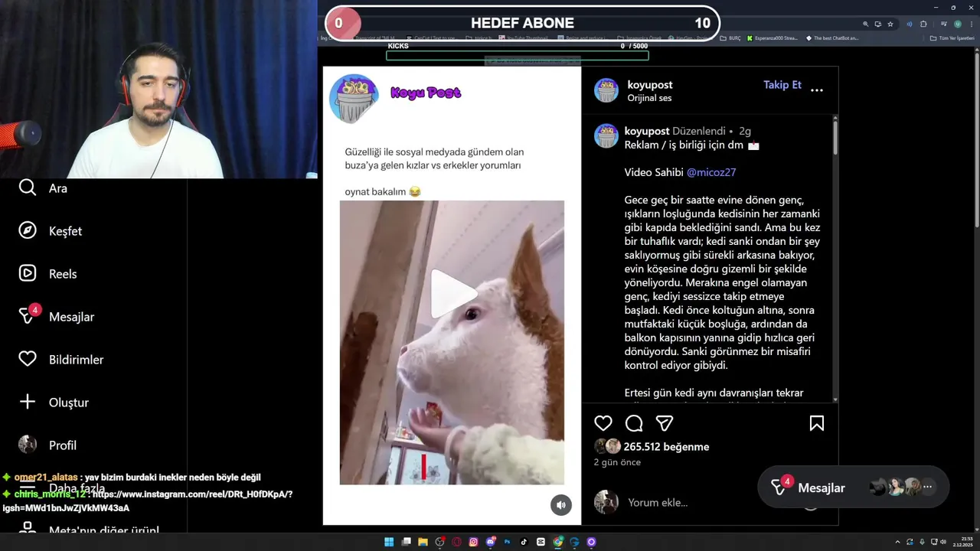Image resolution: width=980 pixels, height=551 pixels.
Task: Open koyupost profile from post header
Action: click(650, 85)
